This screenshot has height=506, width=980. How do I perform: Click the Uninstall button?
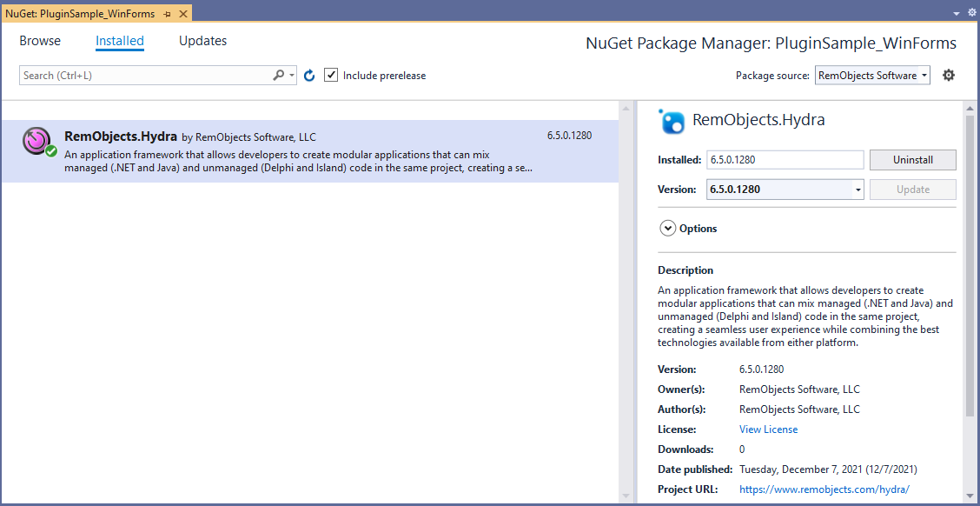912,159
